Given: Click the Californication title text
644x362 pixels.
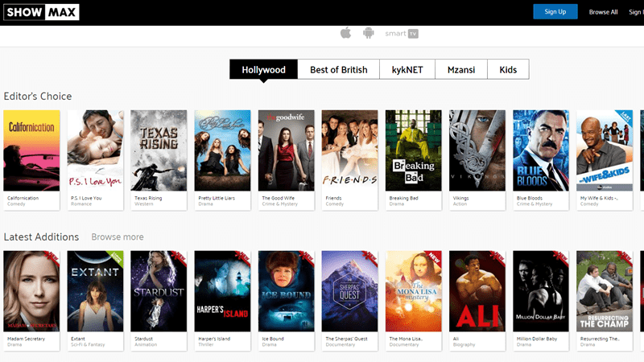Looking at the screenshot, I should coord(23,198).
